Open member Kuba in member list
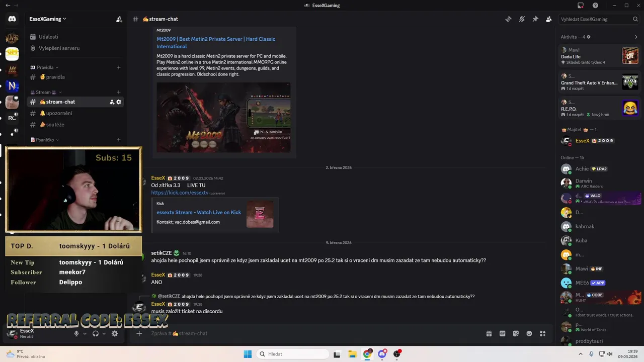 point(600,240)
